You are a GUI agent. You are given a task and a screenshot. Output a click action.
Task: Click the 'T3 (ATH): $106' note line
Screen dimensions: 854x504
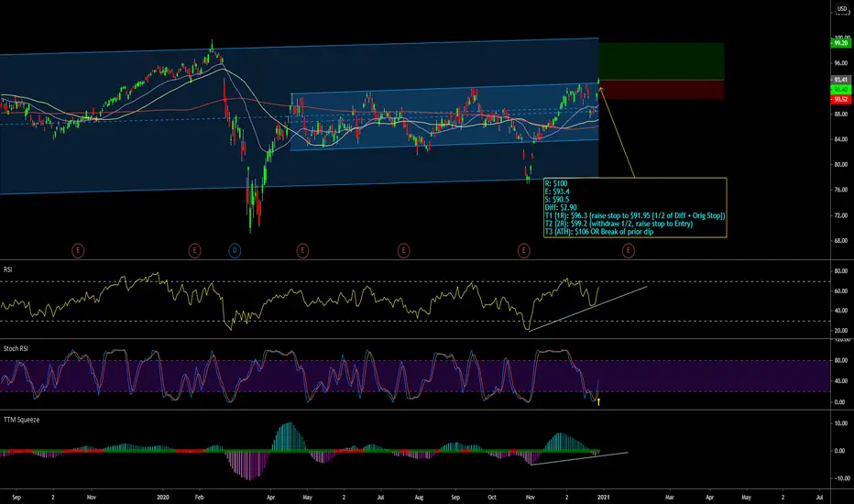coord(599,232)
